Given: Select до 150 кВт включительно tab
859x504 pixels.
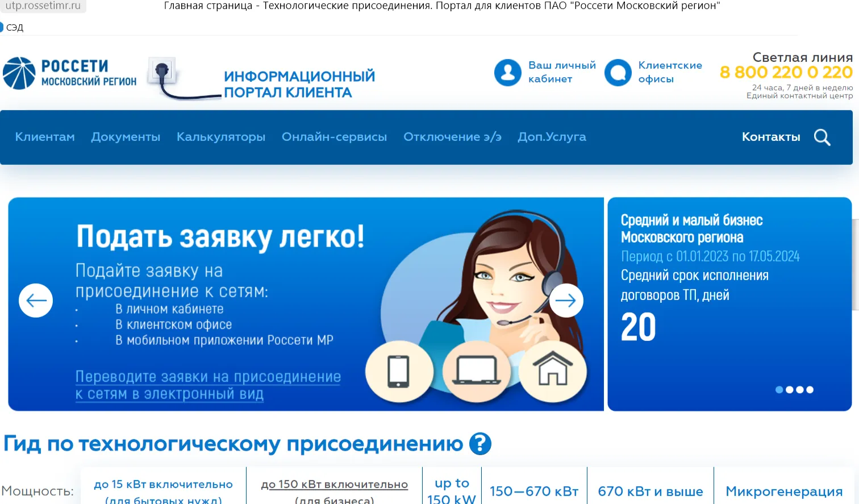Looking at the screenshot, I should click(335, 491).
